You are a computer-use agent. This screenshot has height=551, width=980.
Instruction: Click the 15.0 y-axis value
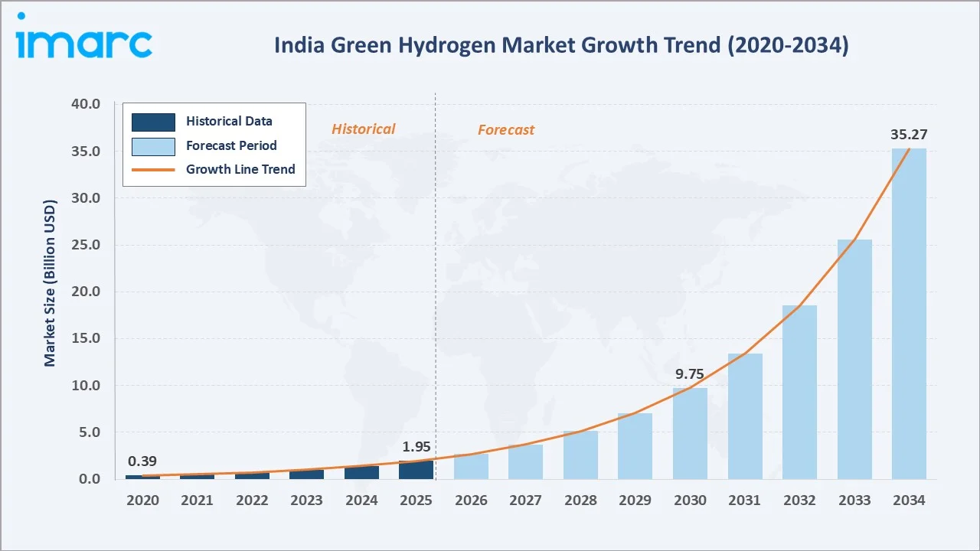coord(87,338)
